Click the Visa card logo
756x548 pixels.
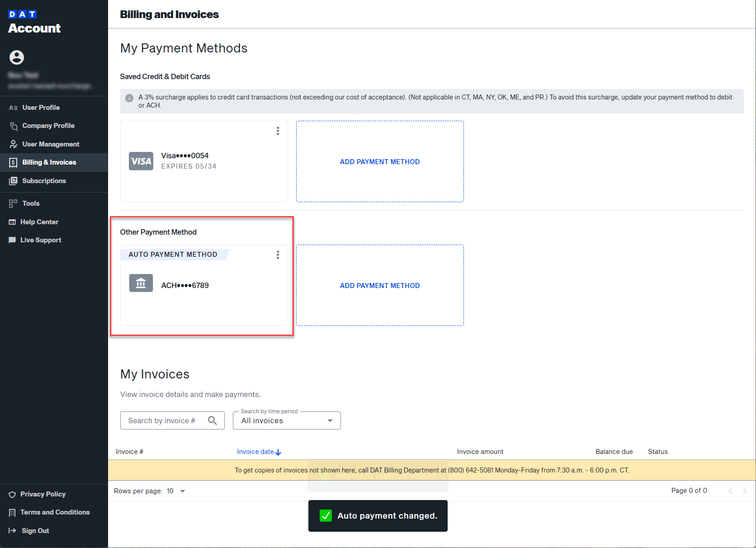(x=141, y=161)
